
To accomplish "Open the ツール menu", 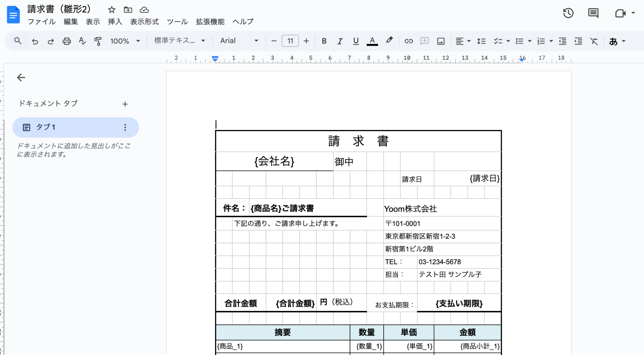I will (177, 22).
